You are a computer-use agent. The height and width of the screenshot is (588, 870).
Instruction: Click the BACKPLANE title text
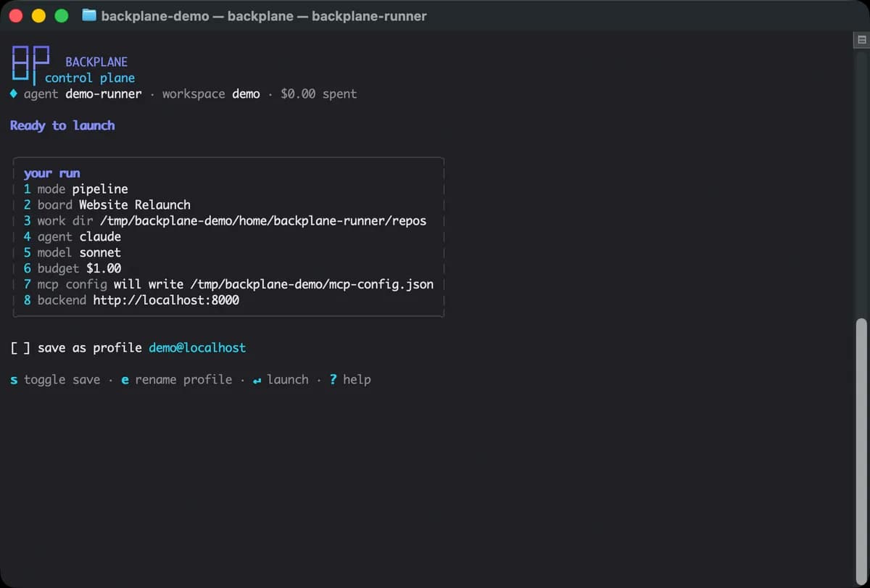click(96, 62)
